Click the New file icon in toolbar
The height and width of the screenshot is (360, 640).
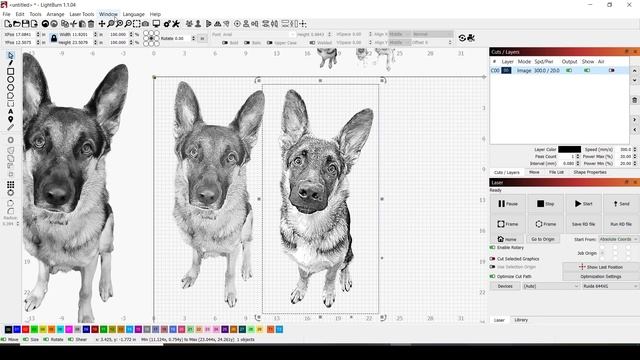8,24
